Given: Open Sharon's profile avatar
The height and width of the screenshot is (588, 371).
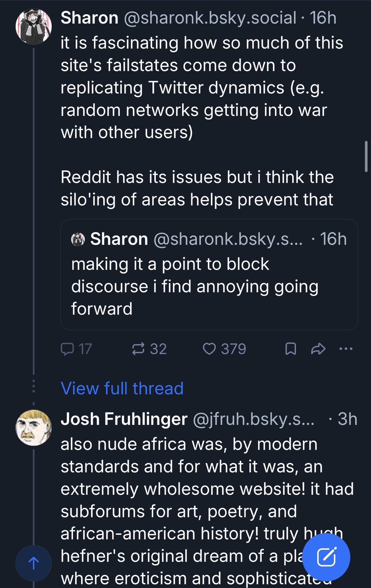Looking at the screenshot, I should [34, 26].
